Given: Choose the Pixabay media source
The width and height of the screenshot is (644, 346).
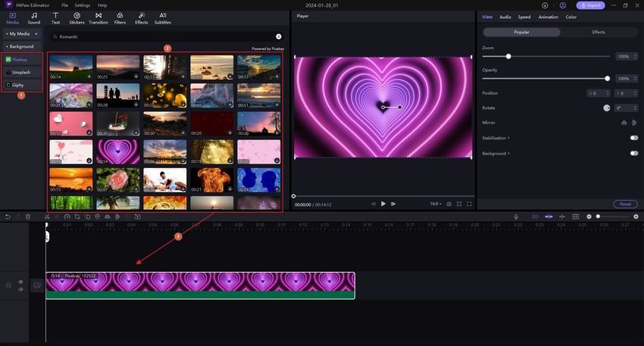Looking at the screenshot, I should tap(22, 60).
